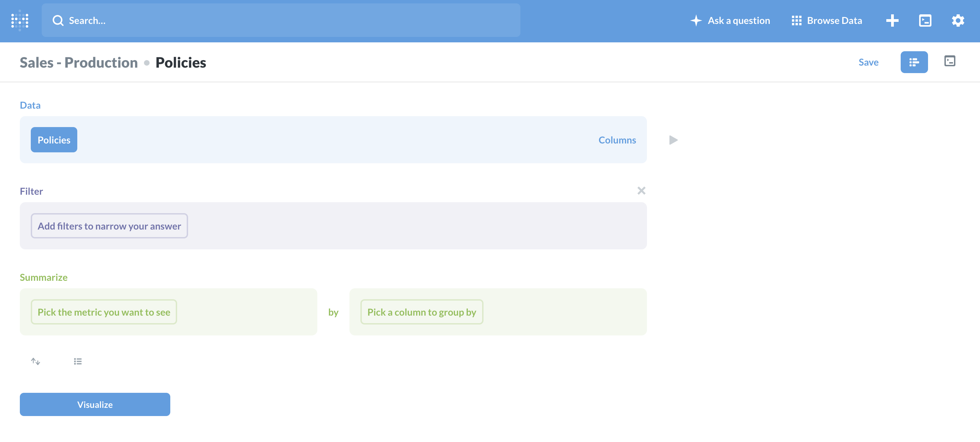Open settings gear icon
This screenshot has height=442, width=980.
click(x=958, y=20)
